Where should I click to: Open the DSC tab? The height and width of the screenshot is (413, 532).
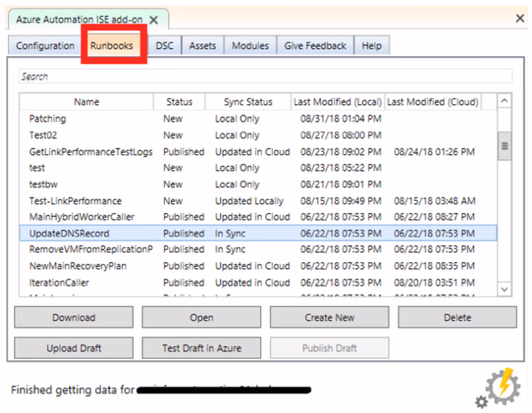coord(164,45)
